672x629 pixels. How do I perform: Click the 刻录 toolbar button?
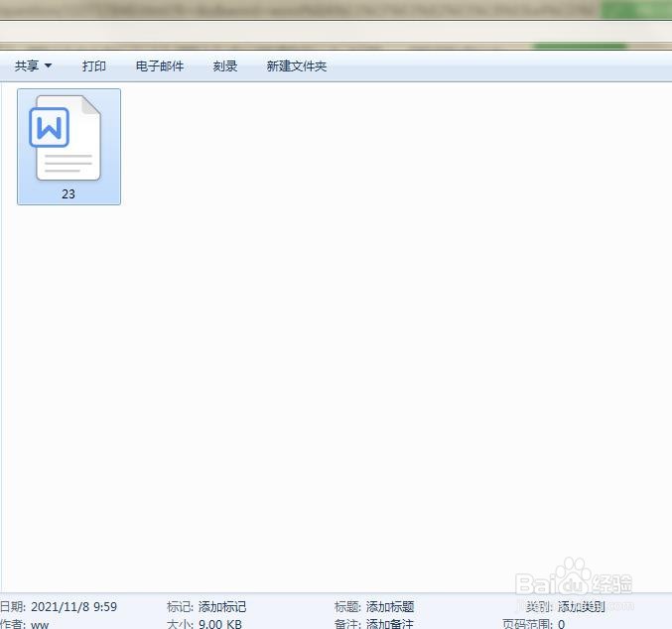(x=225, y=66)
